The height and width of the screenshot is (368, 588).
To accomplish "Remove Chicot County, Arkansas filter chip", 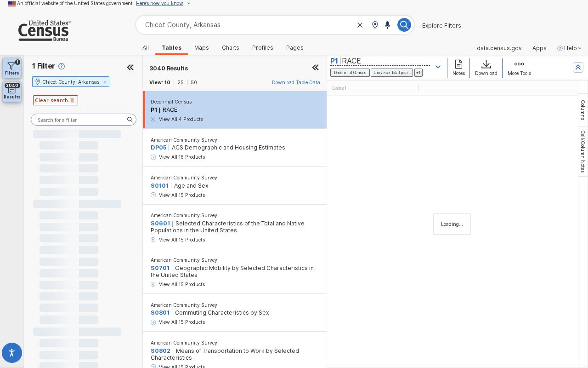I will pyautogui.click(x=105, y=82).
